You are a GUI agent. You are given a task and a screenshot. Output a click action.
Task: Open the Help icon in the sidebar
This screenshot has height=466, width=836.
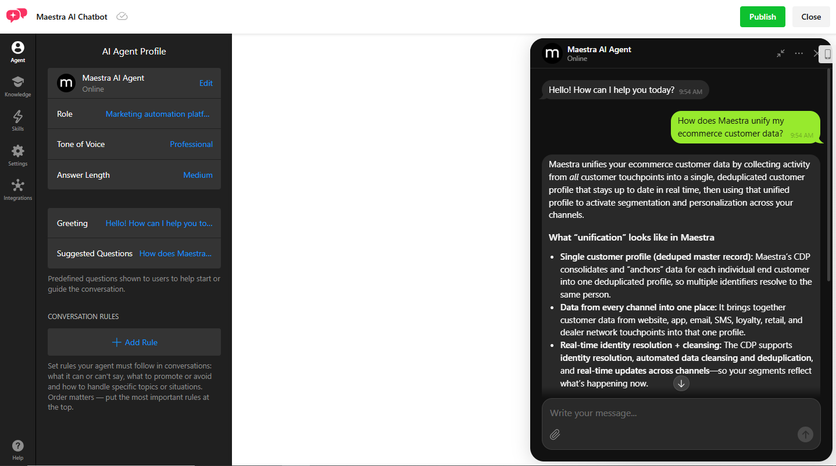coord(18,449)
